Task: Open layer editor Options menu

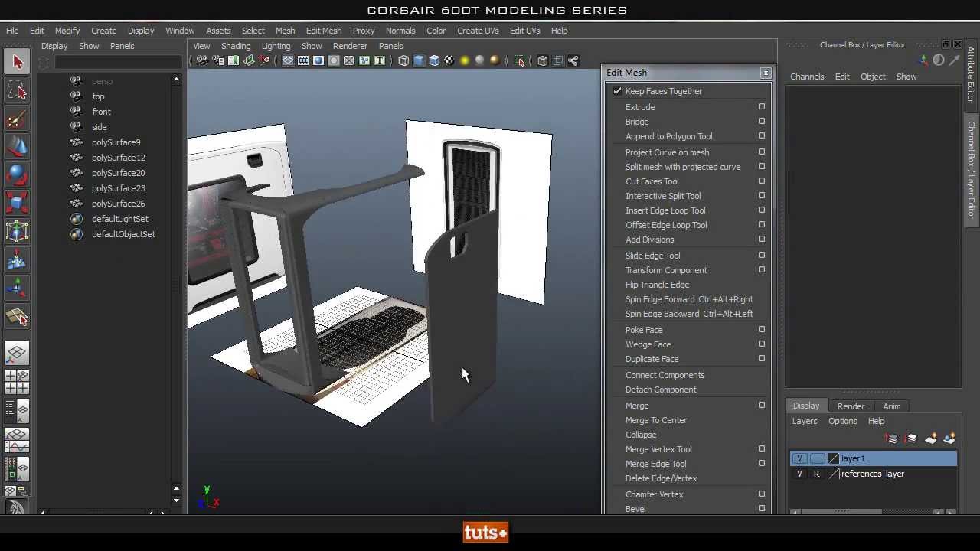Action: [x=842, y=421]
